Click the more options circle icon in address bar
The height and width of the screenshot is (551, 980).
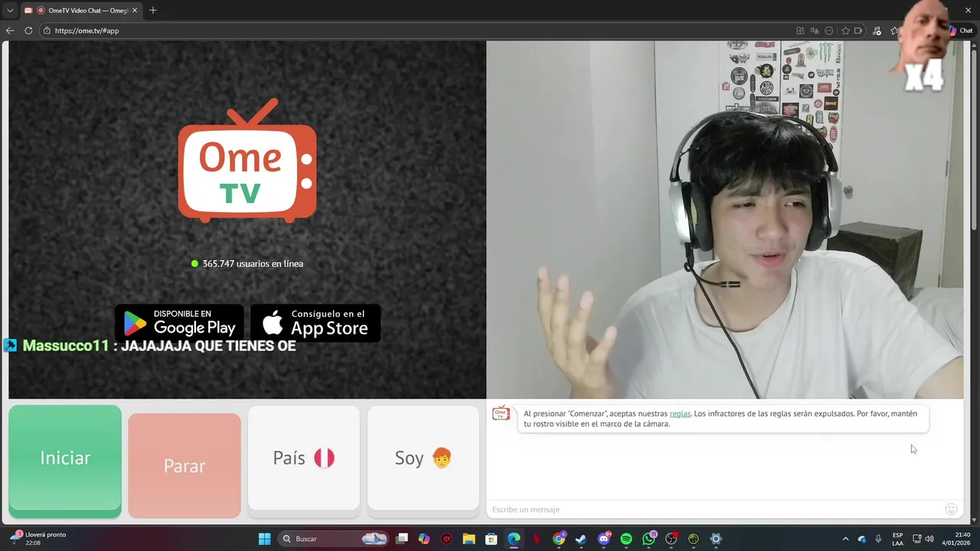[x=829, y=31]
